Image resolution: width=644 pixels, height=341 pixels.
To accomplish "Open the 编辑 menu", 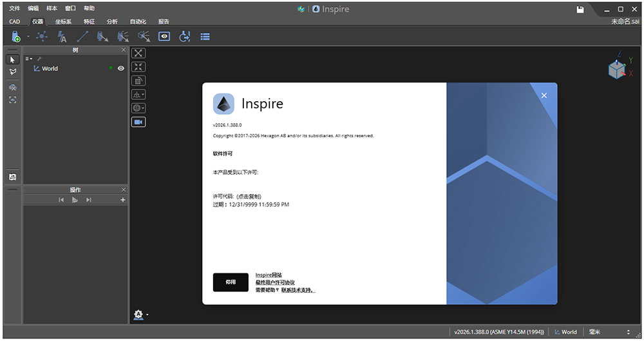I will click(33, 8).
